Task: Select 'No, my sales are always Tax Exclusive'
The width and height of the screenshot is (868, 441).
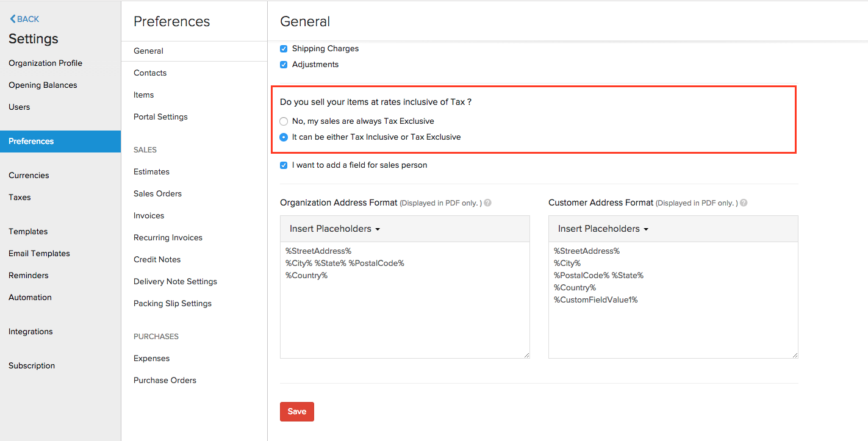Action: [284, 121]
